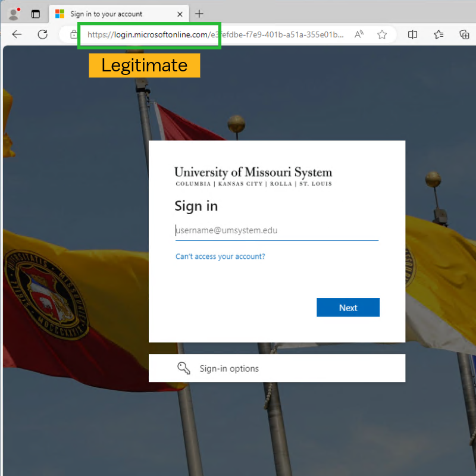Open the Can't access your account link
The width and height of the screenshot is (476, 476).
220,256
